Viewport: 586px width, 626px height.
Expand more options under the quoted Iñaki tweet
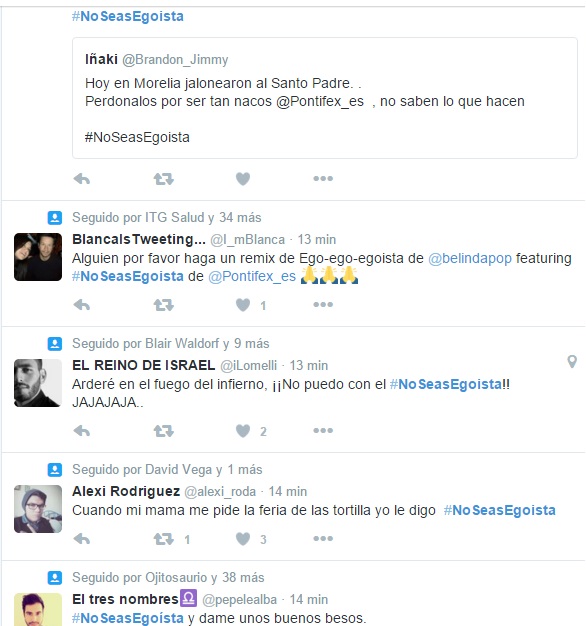(x=323, y=178)
